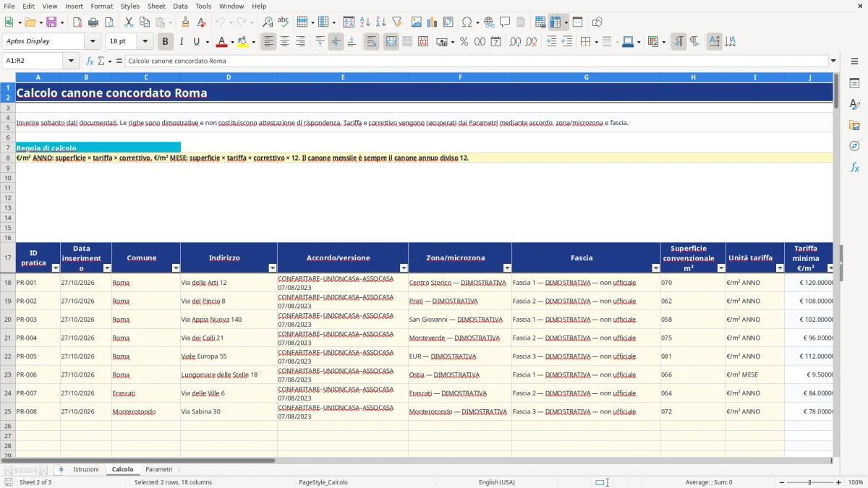Screen dimensions: 868x488
Task: Click Sheet 2 of 3 status
Action: click(x=35, y=482)
